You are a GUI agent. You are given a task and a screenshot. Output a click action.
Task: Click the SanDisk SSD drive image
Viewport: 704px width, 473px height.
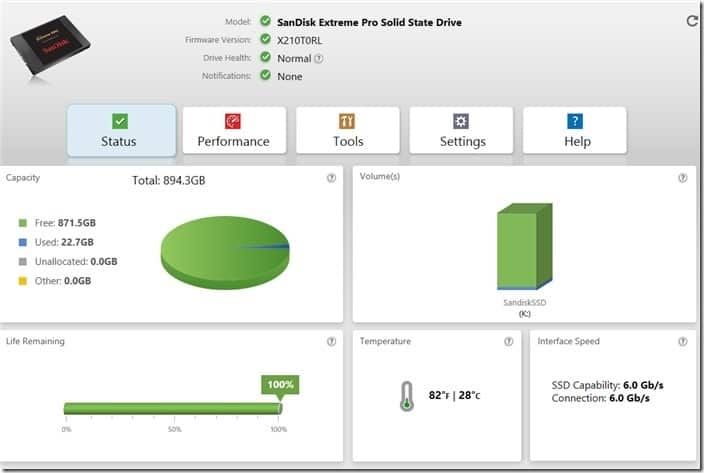click(x=50, y=46)
